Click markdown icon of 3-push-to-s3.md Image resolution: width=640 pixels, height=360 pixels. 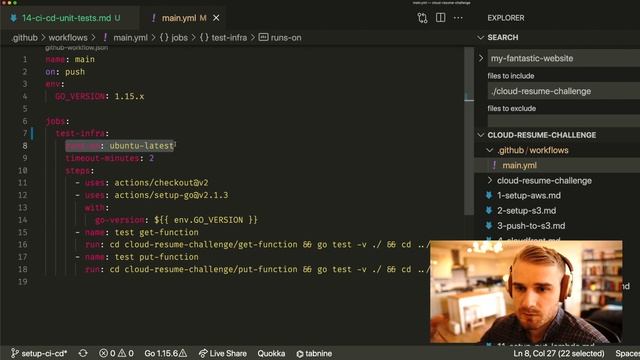pyautogui.click(x=489, y=226)
